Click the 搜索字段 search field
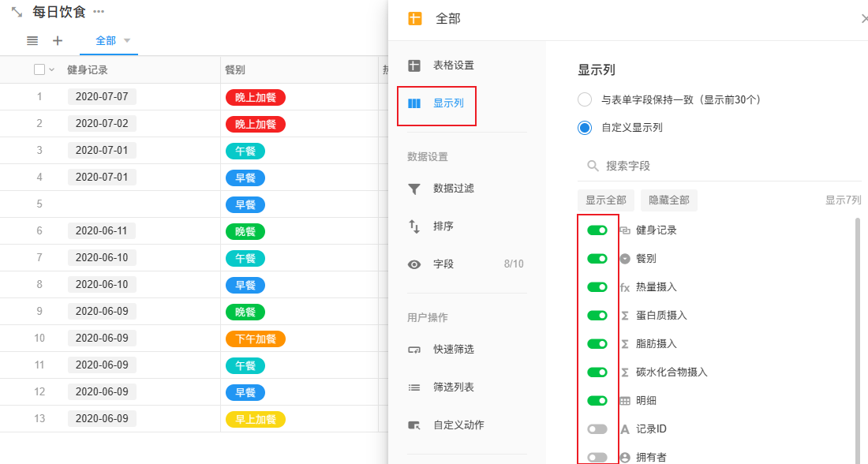This screenshot has height=464, width=868. [x=710, y=166]
